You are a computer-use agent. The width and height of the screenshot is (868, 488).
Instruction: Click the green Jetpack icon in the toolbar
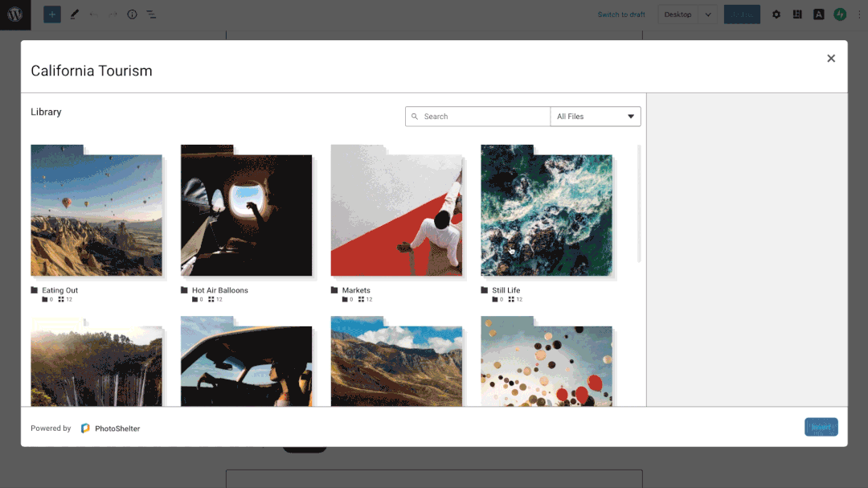840,14
